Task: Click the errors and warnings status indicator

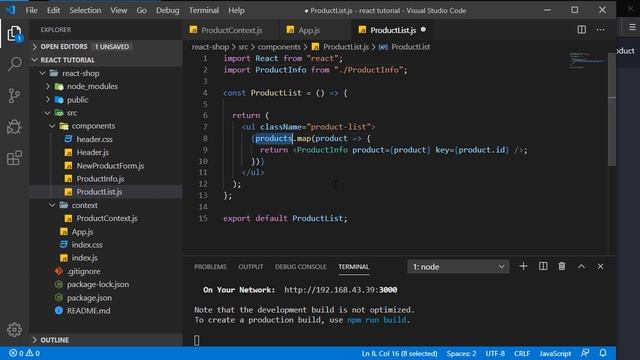Action: coord(24,353)
